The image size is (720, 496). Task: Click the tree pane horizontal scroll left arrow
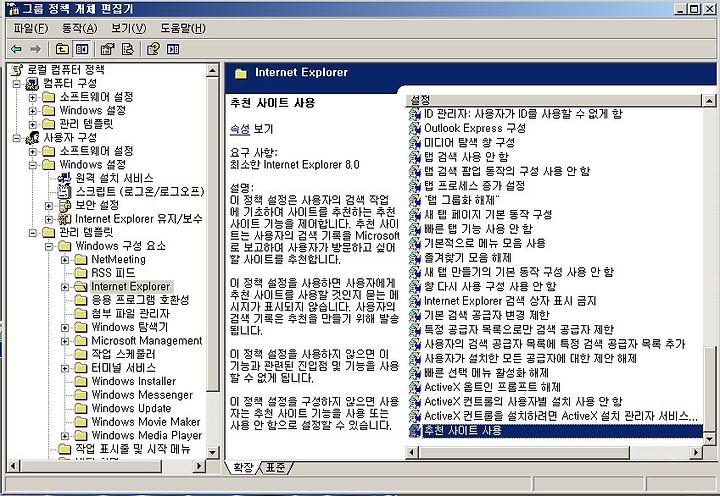pos(13,466)
